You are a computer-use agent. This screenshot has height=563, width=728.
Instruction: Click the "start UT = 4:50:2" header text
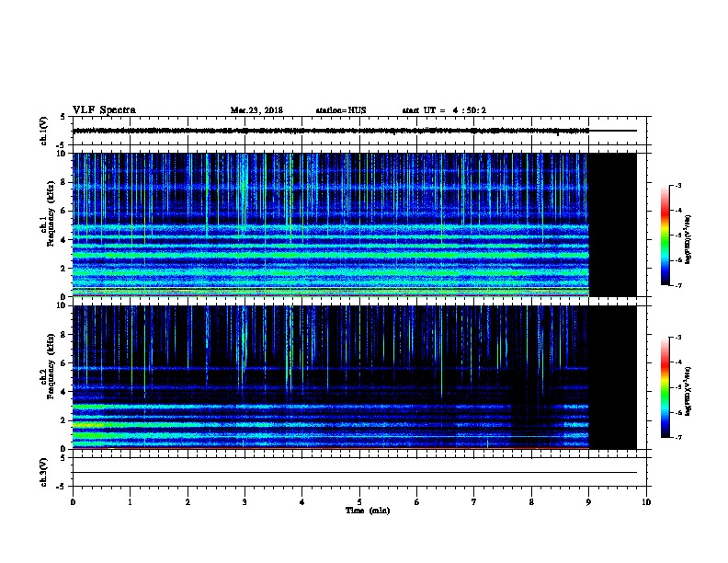[444, 110]
